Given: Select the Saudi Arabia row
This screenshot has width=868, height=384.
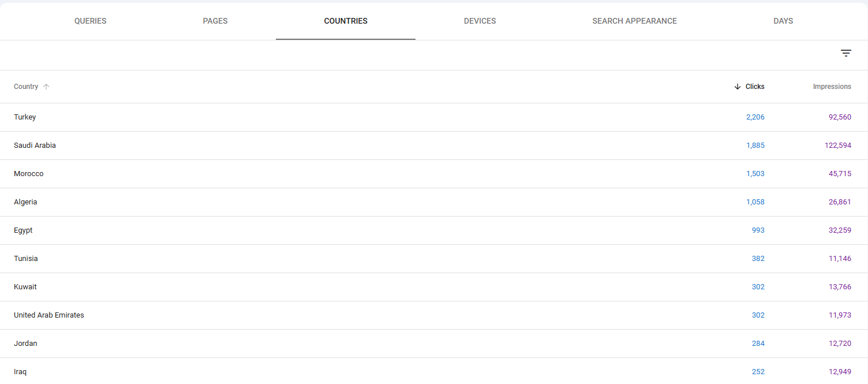Looking at the screenshot, I should pos(434,146).
